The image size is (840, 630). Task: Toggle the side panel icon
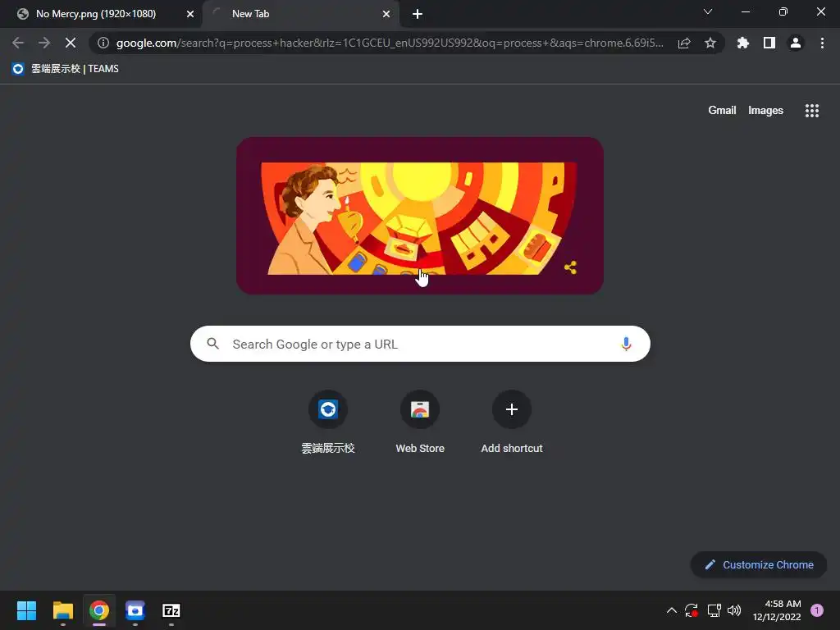[769, 43]
